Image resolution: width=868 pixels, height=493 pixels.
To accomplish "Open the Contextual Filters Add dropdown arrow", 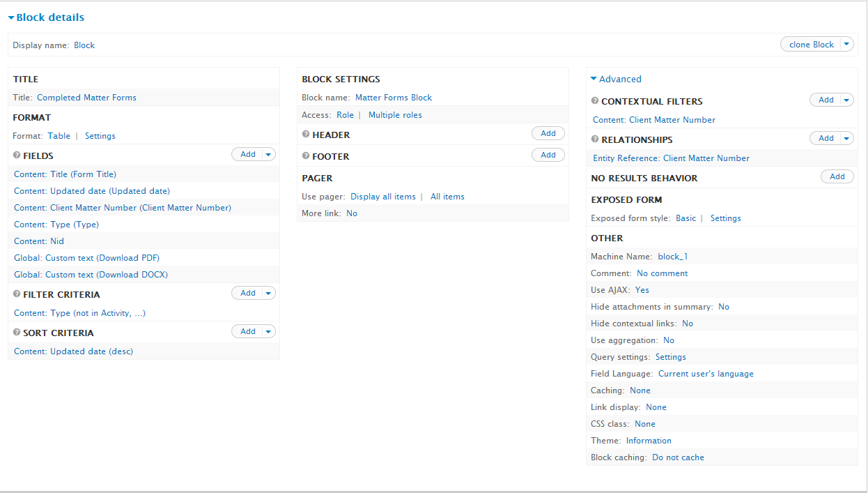I will tap(847, 100).
